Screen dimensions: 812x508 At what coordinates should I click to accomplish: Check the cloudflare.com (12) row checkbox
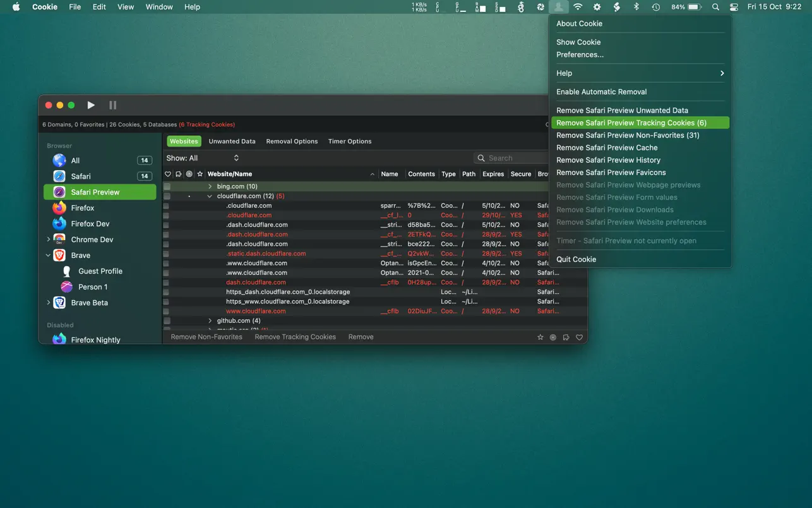click(x=167, y=197)
